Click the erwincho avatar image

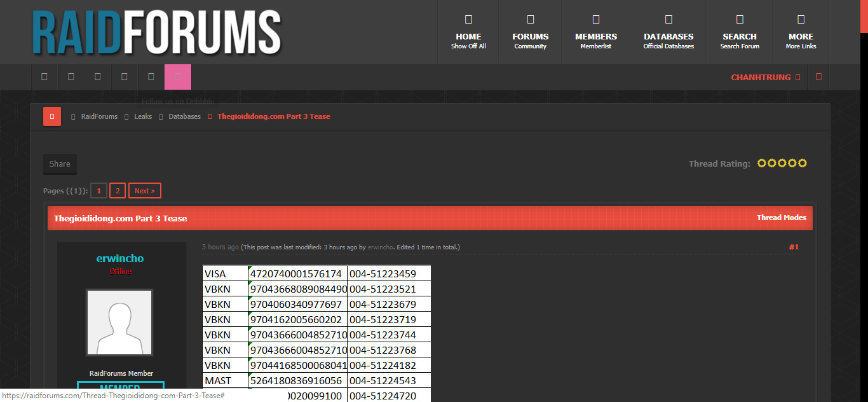119,322
